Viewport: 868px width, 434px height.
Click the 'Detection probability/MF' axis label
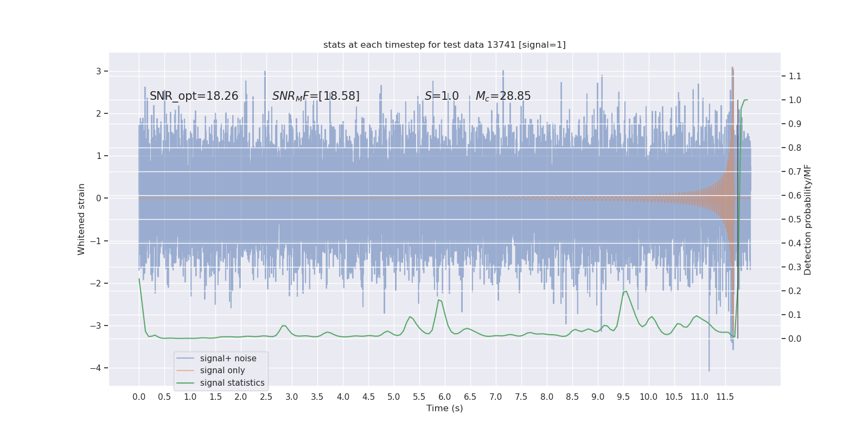pos(808,219)
